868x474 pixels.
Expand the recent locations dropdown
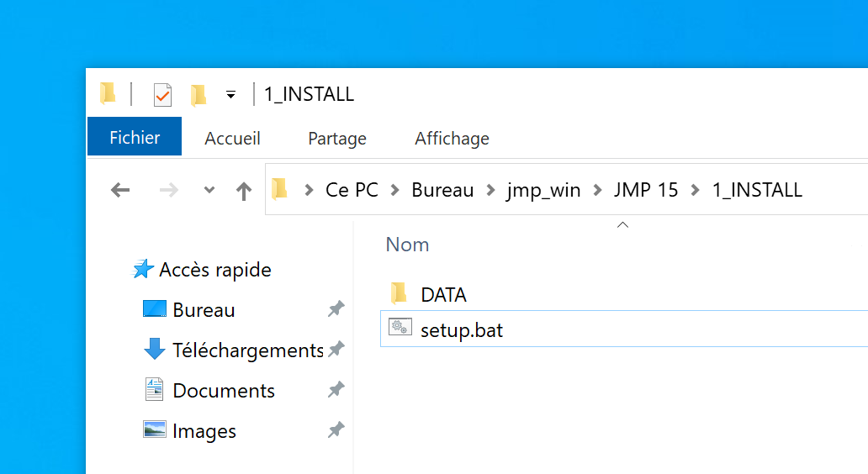pos(209,191)
